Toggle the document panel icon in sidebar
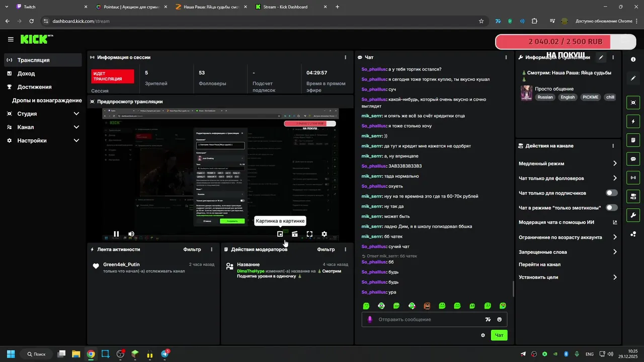This screenshot has height=362, width=644. tap(633, 140)
